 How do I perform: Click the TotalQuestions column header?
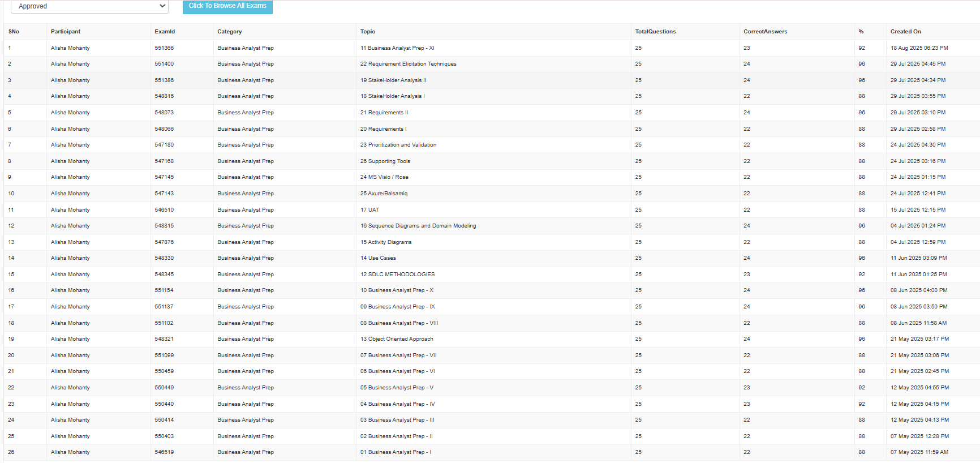(x=655, y=32)
